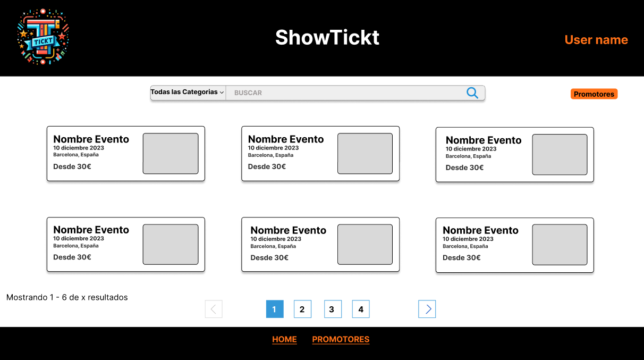Select the bottom-right event card image
This screenshot has width=644, height=360.
[x=560, y=245]
